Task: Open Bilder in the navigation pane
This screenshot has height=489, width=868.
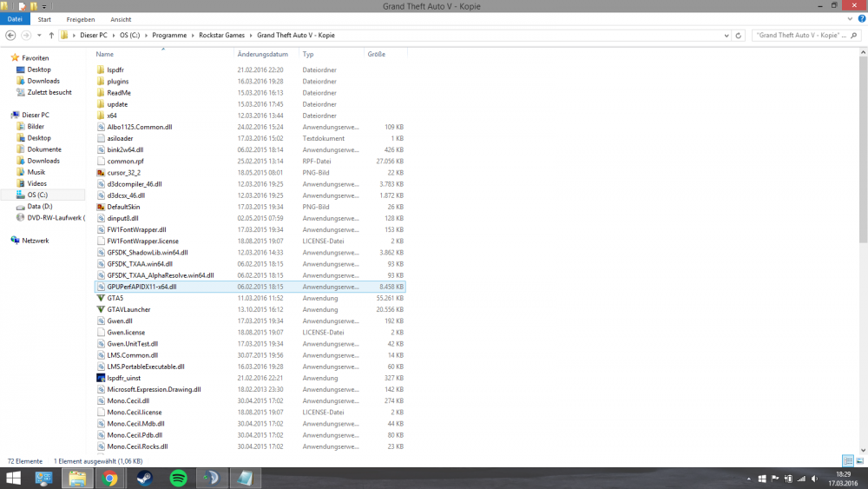Action: [36, 126]
